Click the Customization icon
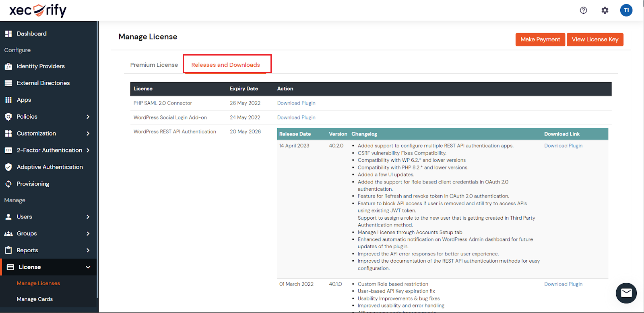Viewport: 644px width, 313px height. click(x=8, y=134)
